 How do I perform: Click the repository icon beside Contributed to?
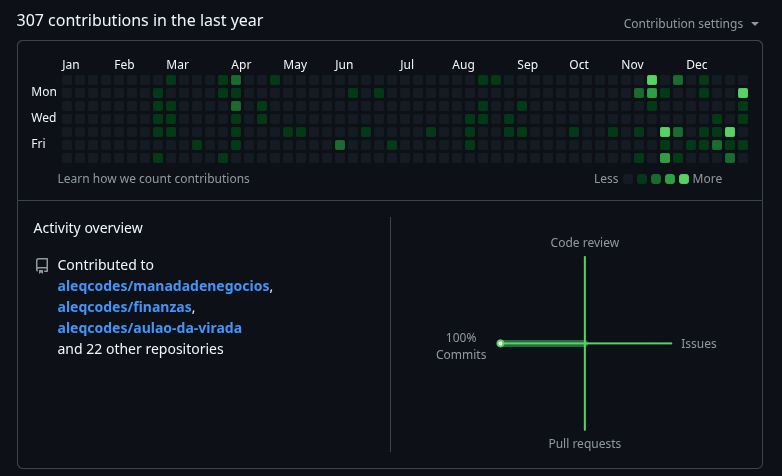(41, 266)
